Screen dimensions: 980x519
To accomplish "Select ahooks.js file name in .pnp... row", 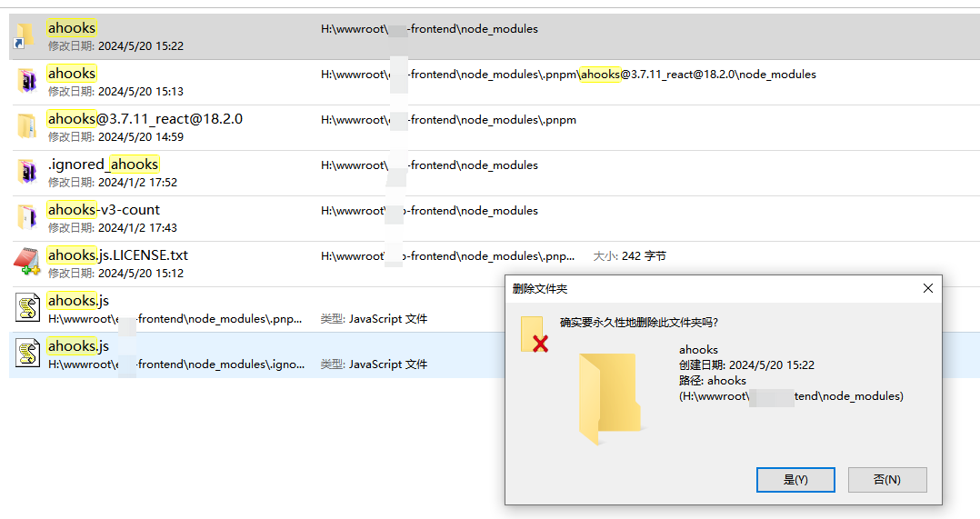I will pos(78,301).
